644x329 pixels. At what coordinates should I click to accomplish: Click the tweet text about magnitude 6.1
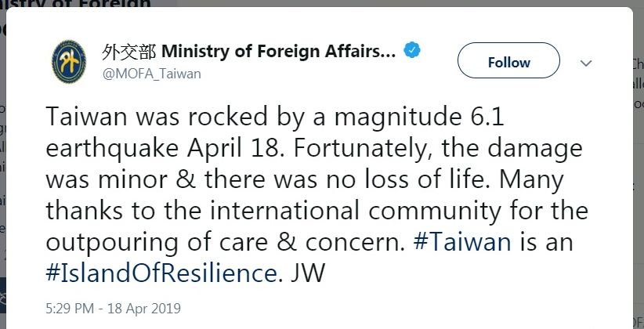click(x=275, y=117)
